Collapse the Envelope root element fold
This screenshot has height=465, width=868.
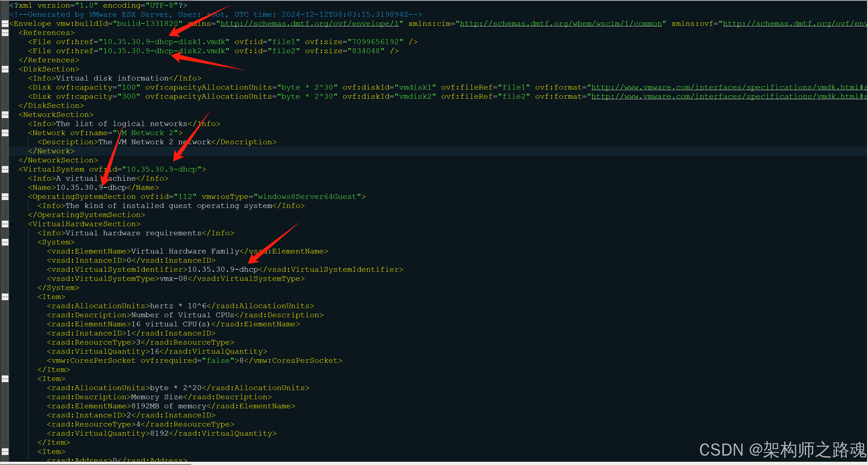click(x=5, y=23)
